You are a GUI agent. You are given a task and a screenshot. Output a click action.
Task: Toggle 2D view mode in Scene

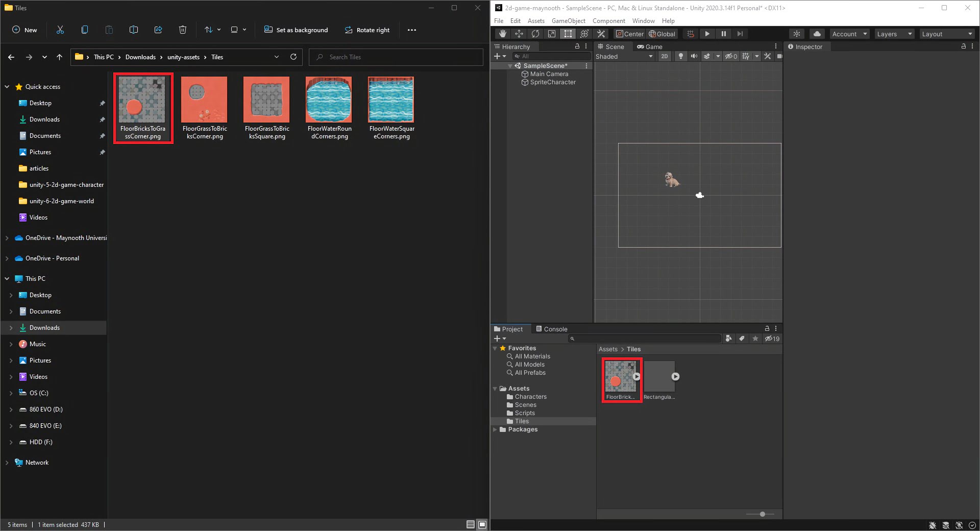pos(664,56)
